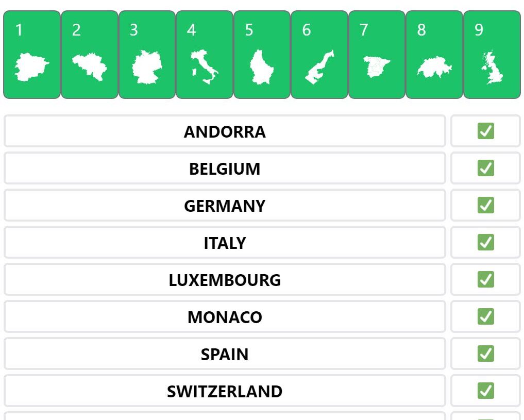Toggle the checkbox next to Andorra
The image size is (524, 420).
pyautogui.click(x=485, y=131)
